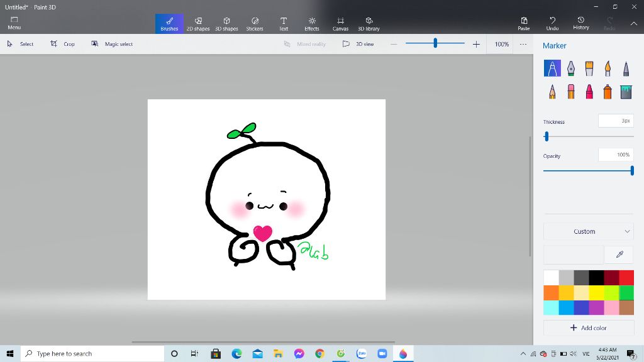644x362 pixels.
Task: Switch to the Brushes tab
Action: pyautogui.click(x=169, y=23)
